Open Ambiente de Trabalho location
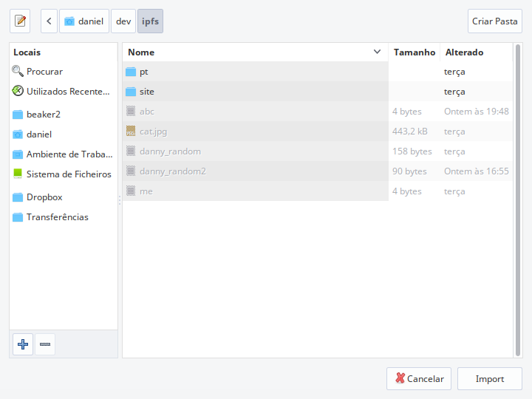This screenshot has width=532, height=399. coord(64,154)
